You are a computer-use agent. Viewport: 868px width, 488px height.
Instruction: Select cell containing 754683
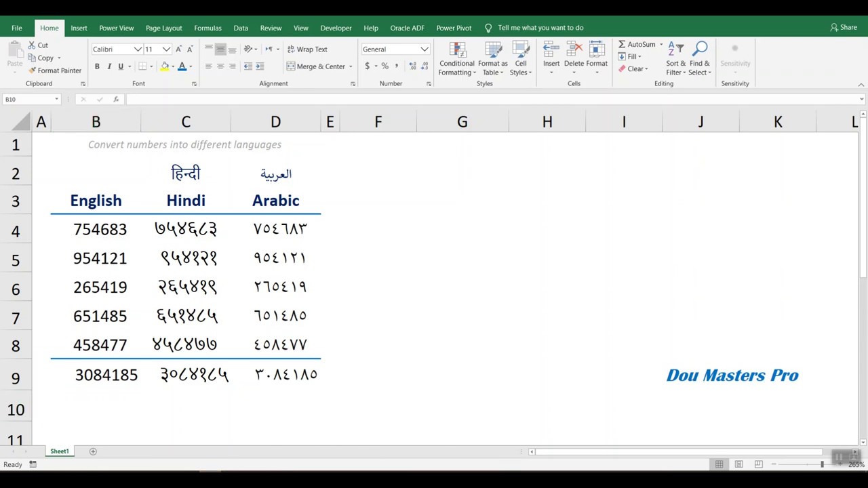point(96,229)
